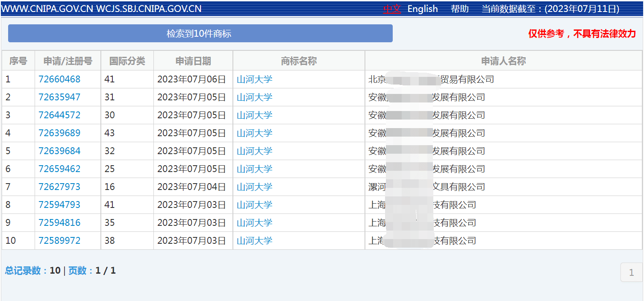Open application number 72589972
The width and height of the screenshot is (644, 301).
pos(59,241)
